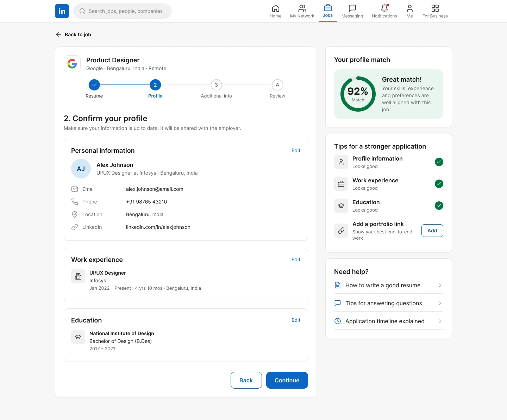507x420 pixels.
Task: Edit the Personal information section
Action: 296,150
